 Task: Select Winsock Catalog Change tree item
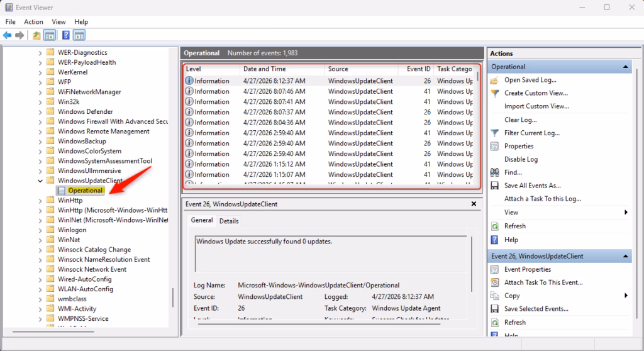[94, 250]
